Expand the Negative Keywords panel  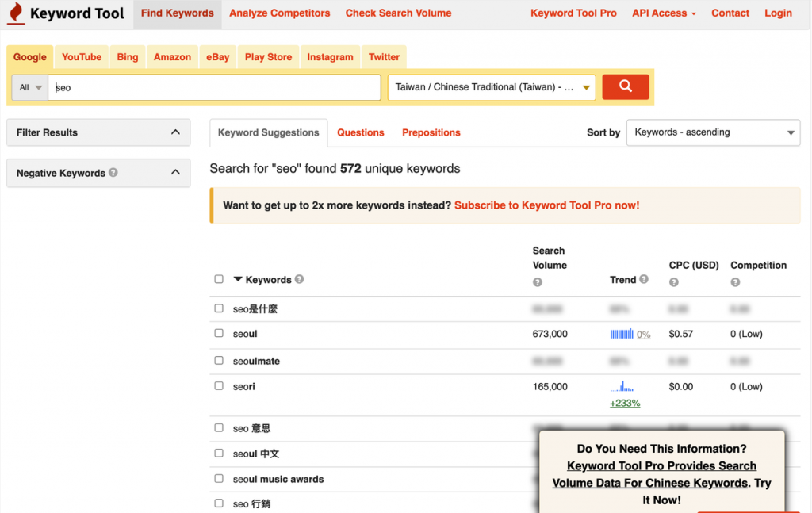coord(98,173)
